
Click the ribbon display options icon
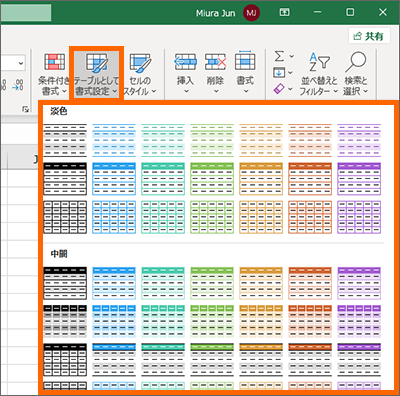(284, 12)
